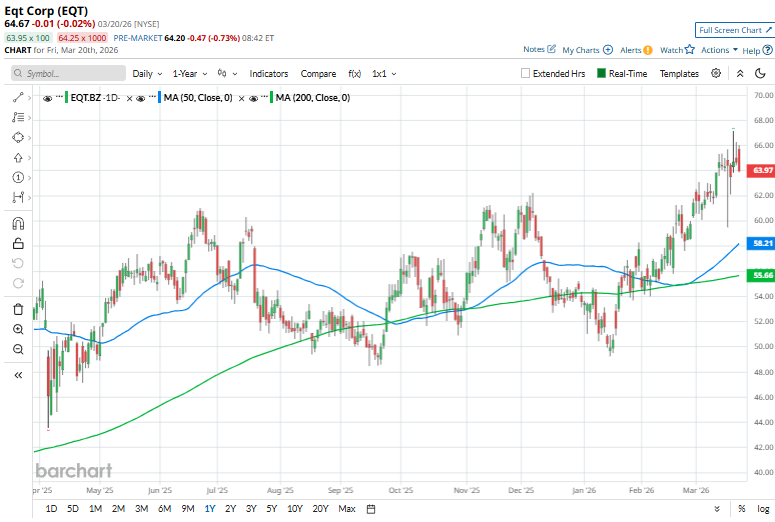The width and height of the screenshot is (775, 522).
Task: Toggle the Real-Time checkbox
Action: point(601,74)
